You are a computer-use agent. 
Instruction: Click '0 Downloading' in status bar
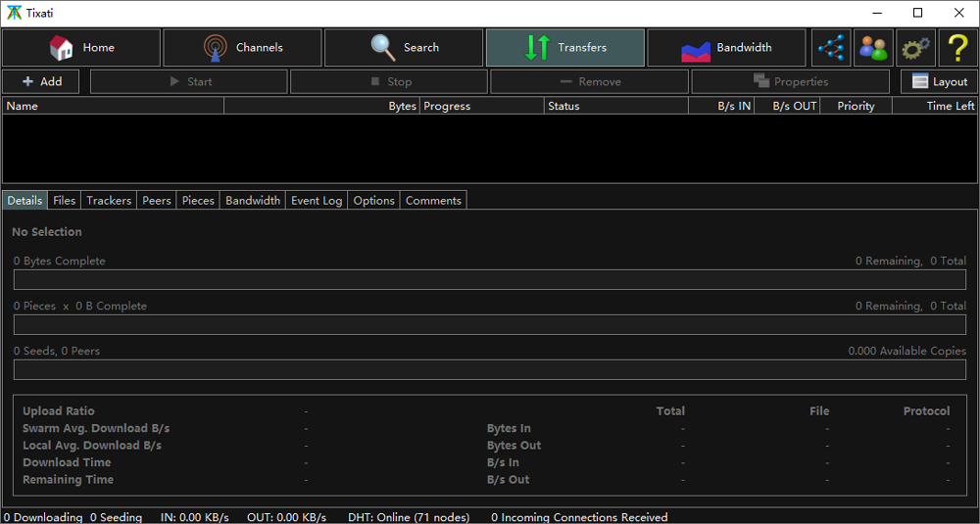(x=44, y=517)
